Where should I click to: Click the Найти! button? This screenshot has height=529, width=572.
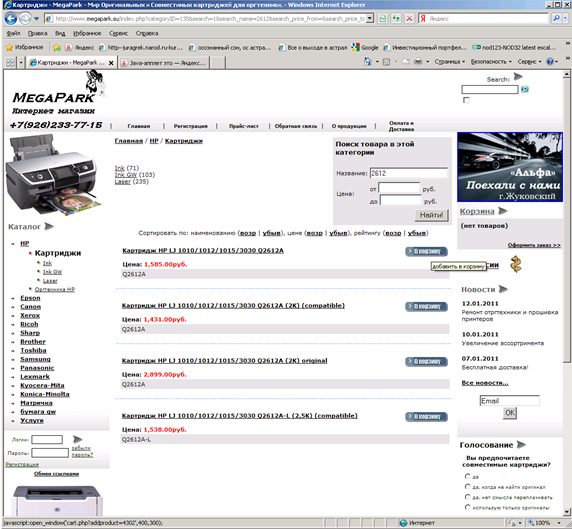click(431, 215)
